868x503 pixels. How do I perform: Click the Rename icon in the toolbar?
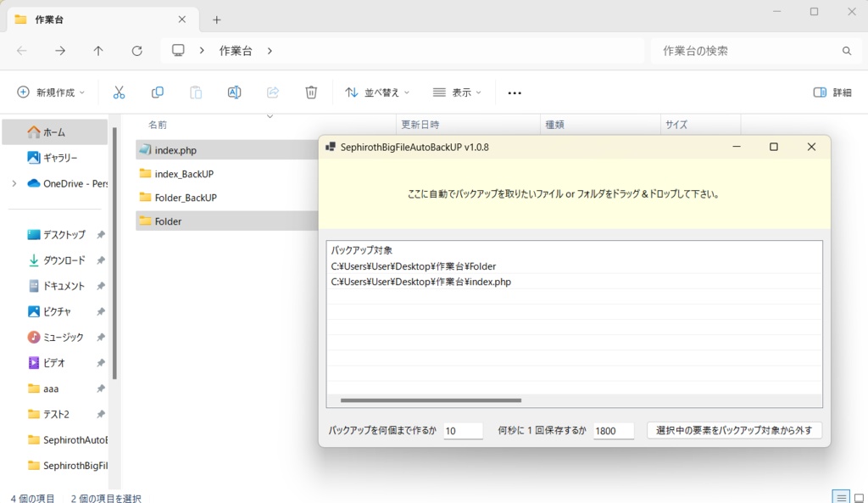234,92
